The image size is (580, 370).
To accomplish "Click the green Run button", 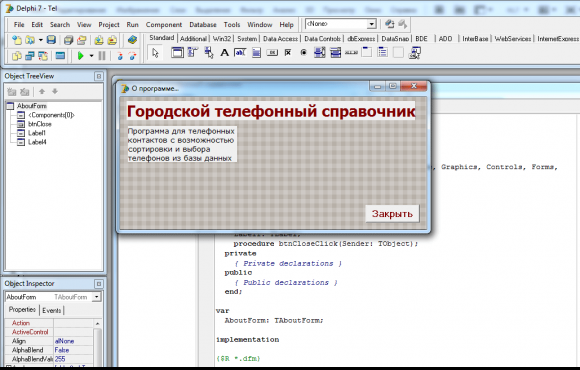I will click(80, 56).
